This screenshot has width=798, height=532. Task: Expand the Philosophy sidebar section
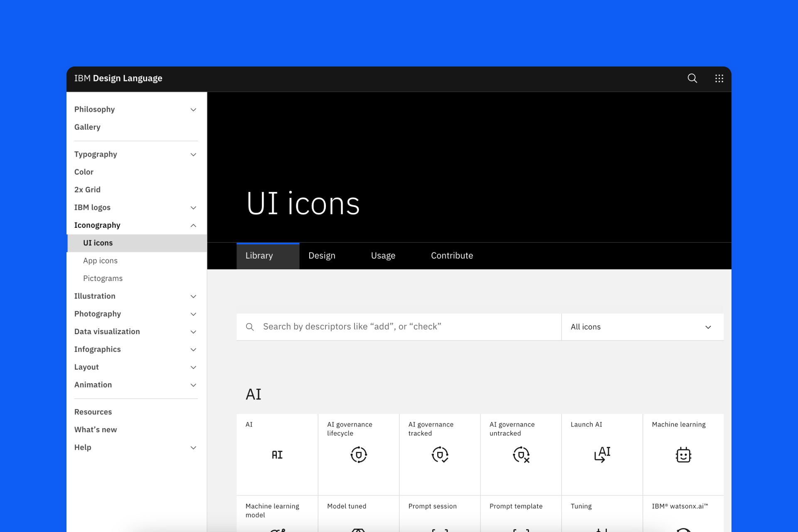[x=193, y=110]
